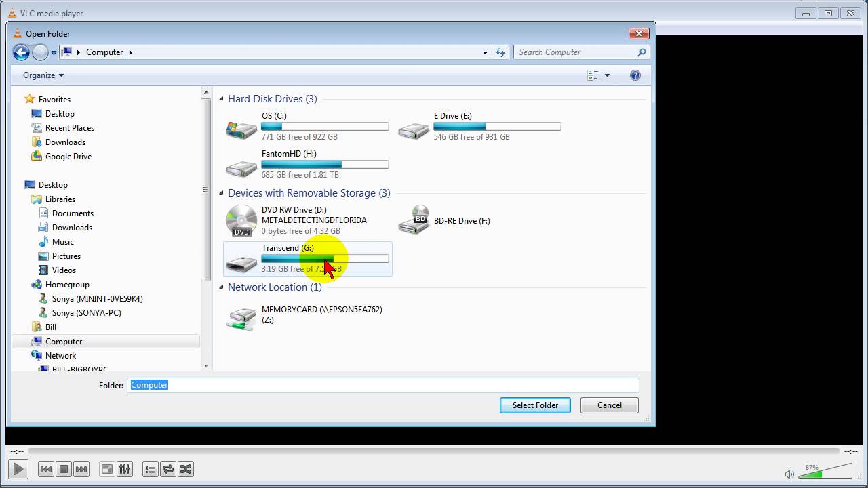Image resolution: width=868 pixels, height=488 pixels.
Task: Toggle the fullscreen video button
Action: point(105,468)
